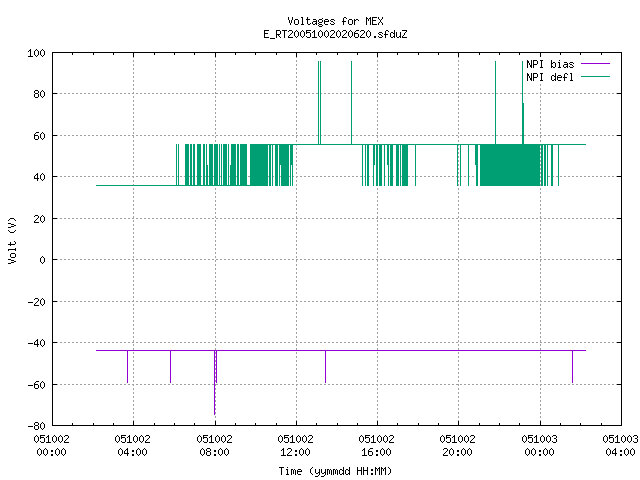The width and height of the screenshot is (640, 480).
Task: Click the x-axis label 051002 00:00
Action: (x=51, y=445)
